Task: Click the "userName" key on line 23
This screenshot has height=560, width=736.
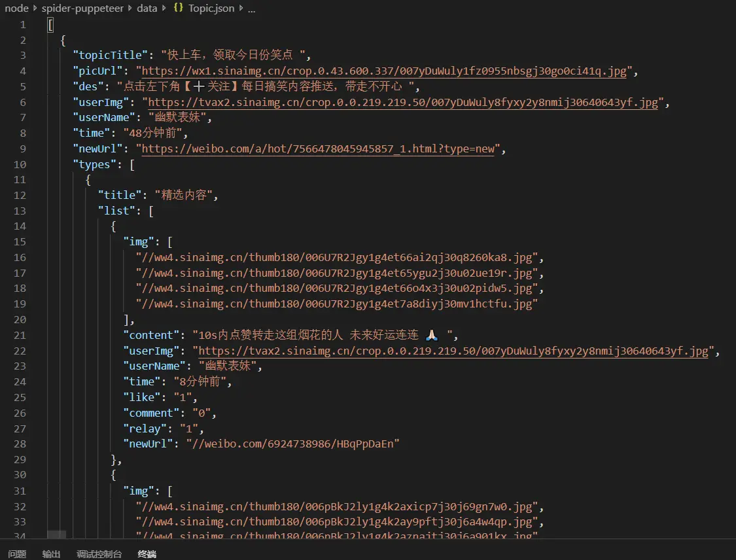Action: click(x=154, y=366)
